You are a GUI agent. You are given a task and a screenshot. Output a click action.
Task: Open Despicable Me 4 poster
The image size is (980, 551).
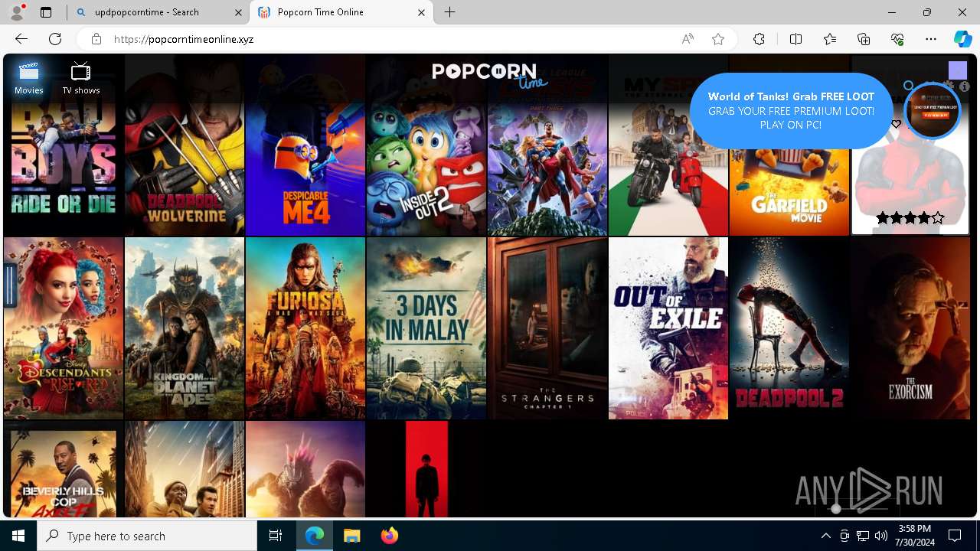tap(305, 145)
